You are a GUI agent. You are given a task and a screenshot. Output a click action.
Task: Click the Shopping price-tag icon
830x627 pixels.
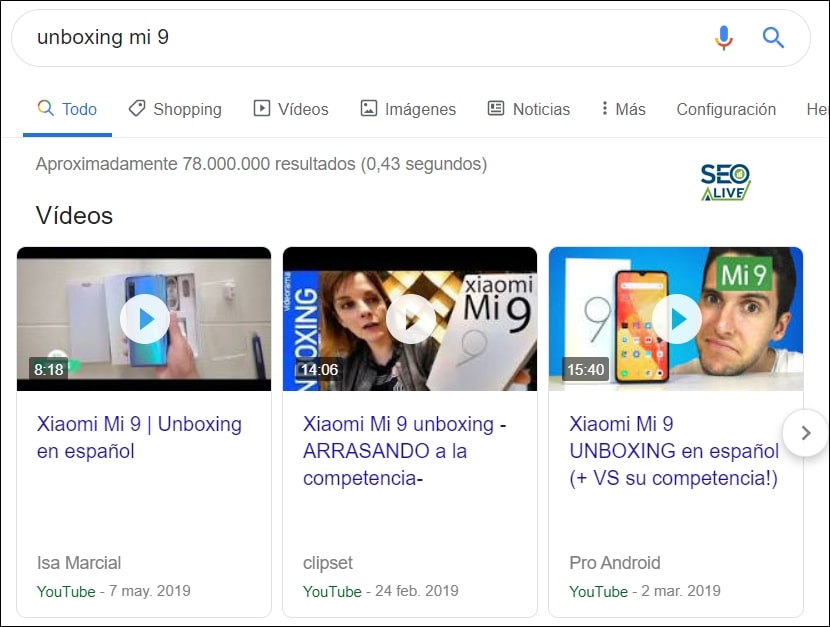pyautogui.click(x=136, y=108)
